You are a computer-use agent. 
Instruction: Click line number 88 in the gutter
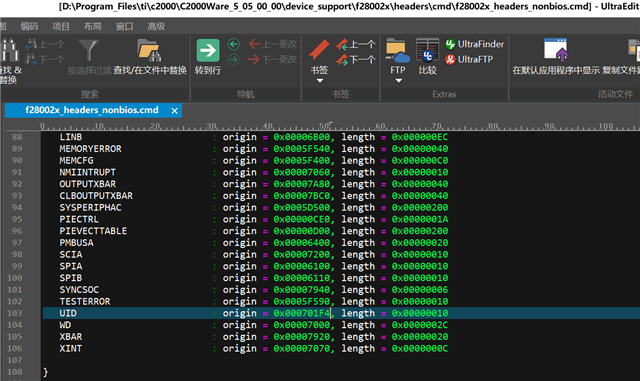[x=17, y=137]
